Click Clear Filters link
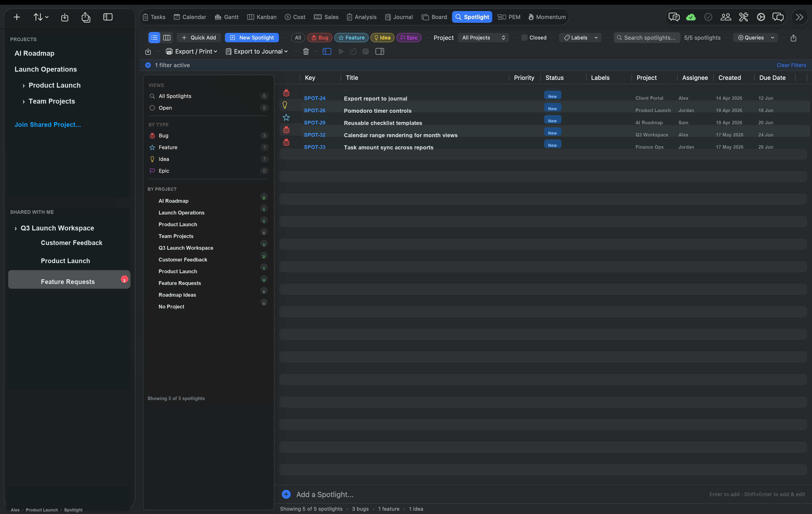The width and height of the screenshot is (812, 514). coord(791,65)
